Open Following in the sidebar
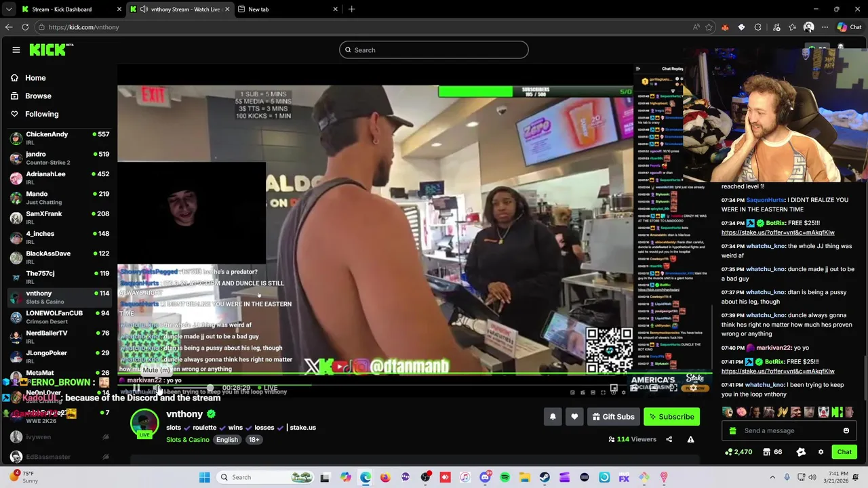Viewport: 868px width, 488px height. pos(41,114)
